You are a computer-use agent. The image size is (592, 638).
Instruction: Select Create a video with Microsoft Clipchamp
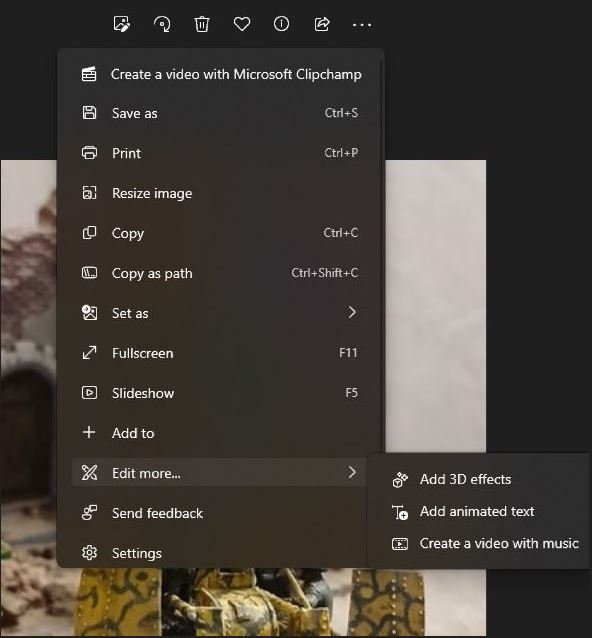click(220, 74)
